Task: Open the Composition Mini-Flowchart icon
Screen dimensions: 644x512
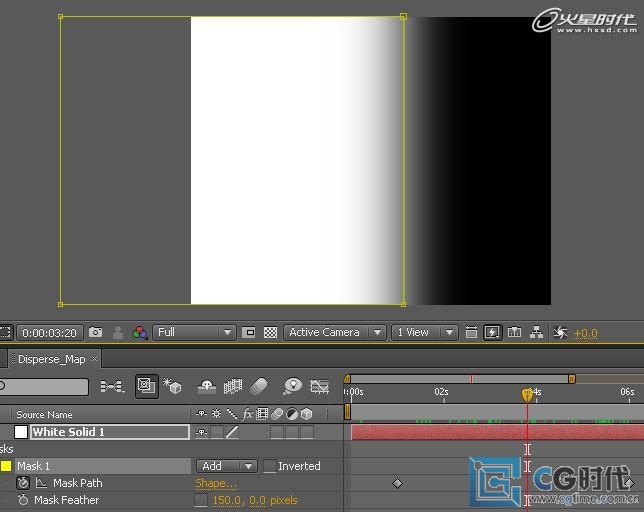Action: pos(112,386)
